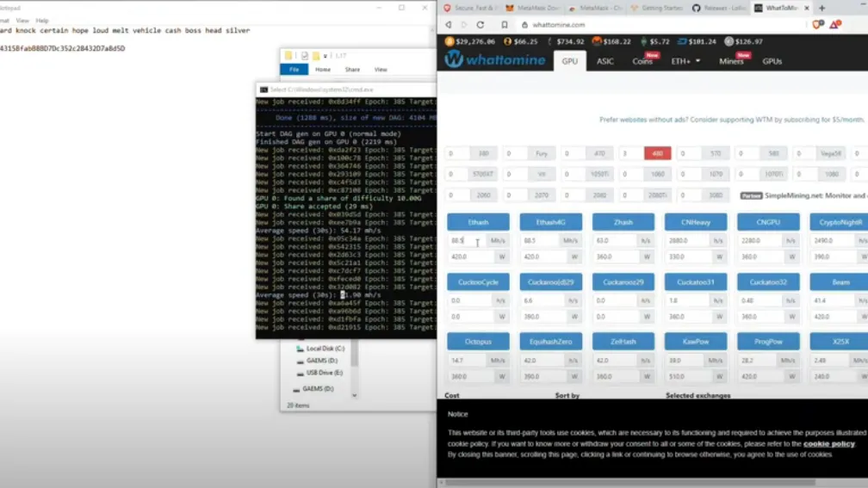
Task: Click the cmd.exe window title icon
Action: tap(263, 90)
